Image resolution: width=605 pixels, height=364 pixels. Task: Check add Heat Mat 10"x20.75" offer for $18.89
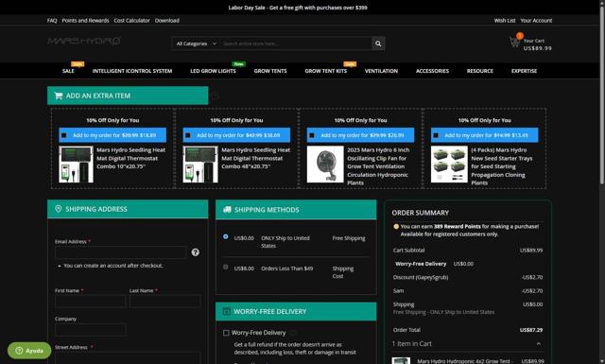tap(64, 135)
